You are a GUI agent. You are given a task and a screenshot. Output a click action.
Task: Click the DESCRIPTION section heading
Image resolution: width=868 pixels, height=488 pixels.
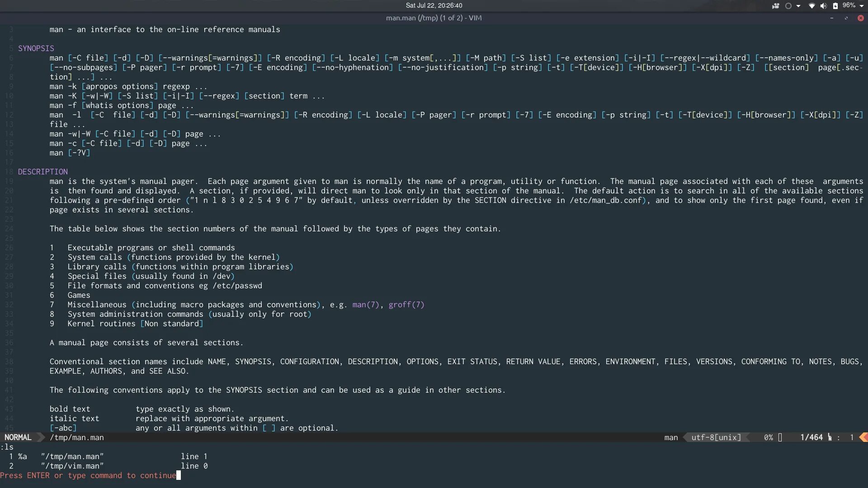43,172
